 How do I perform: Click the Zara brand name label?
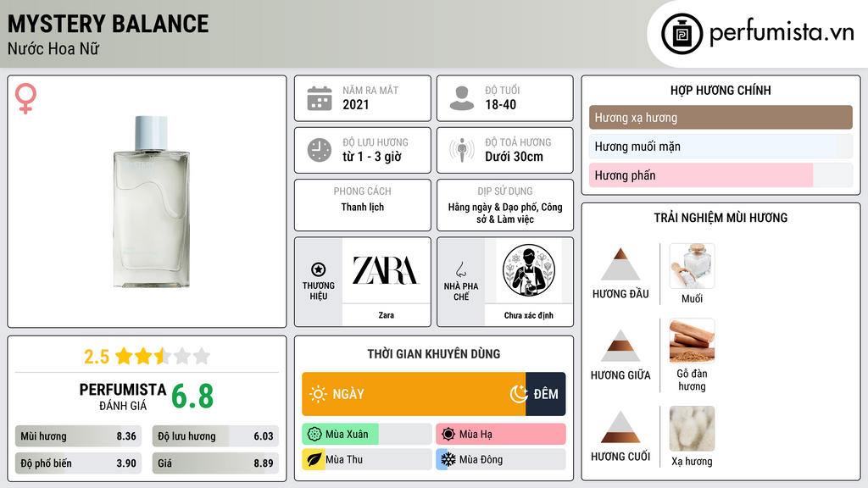pyautogui.click(x=386, y=315)
